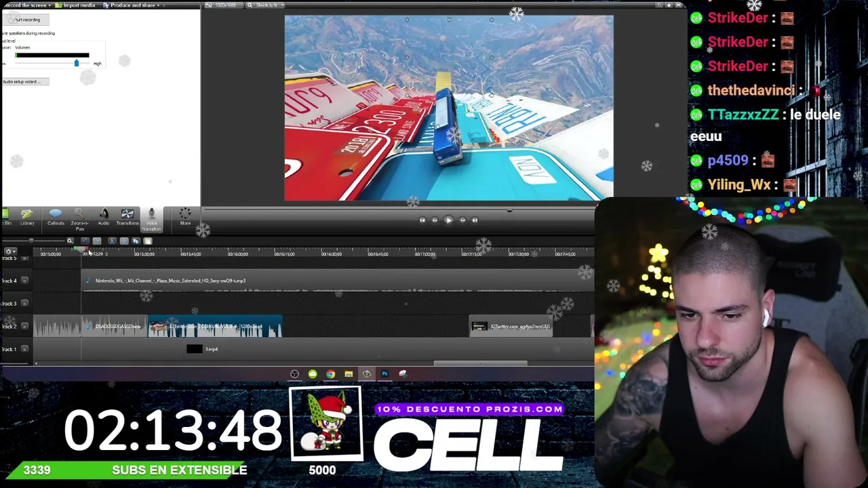Open File Explorer from the taskbar
The height and width of the screenshot is (488, 868).
(x=349, y=374)
